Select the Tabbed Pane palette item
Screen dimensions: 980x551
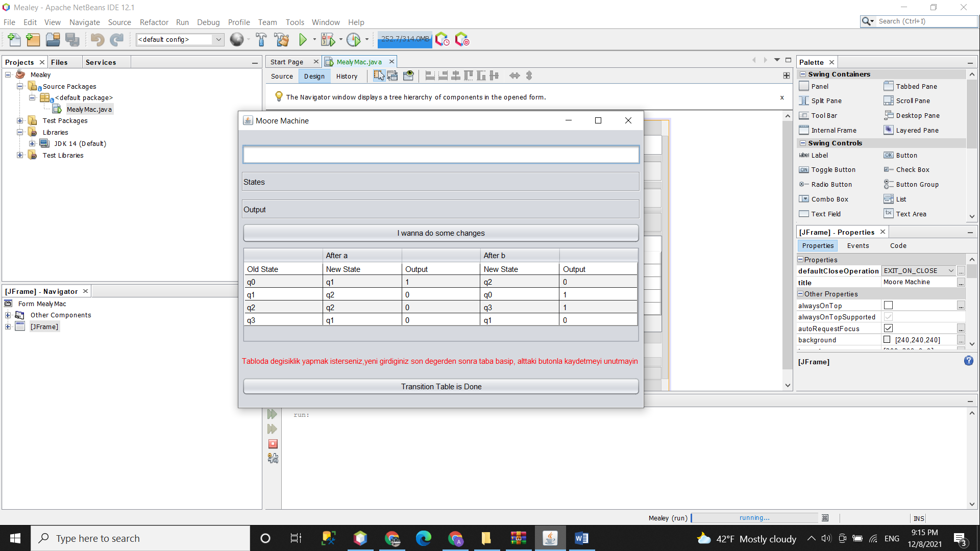coord(911,86)
